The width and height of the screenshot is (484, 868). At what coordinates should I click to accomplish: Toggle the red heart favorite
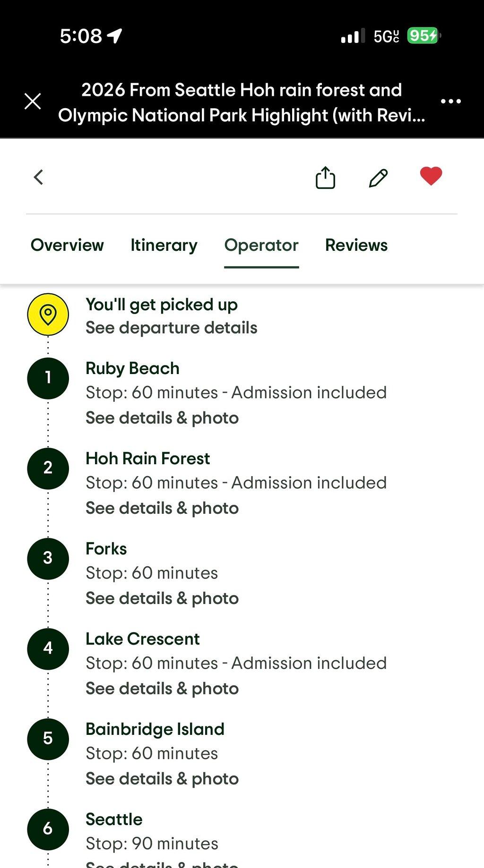click(431, 176)
